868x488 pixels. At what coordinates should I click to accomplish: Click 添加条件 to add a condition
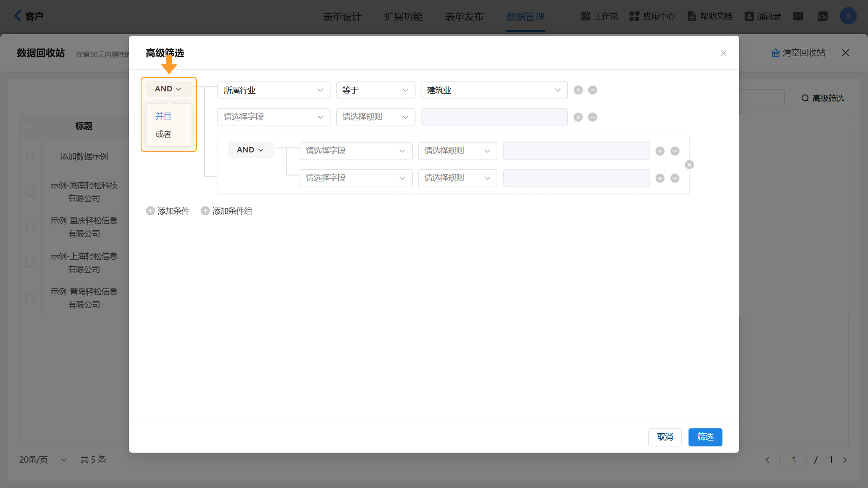click(168, 211)
